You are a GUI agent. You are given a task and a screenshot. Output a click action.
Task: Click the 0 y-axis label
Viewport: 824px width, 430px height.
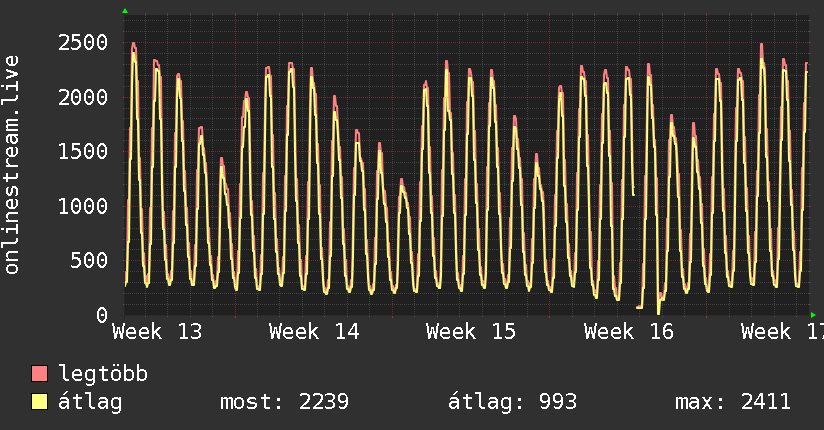click(102, 315)
